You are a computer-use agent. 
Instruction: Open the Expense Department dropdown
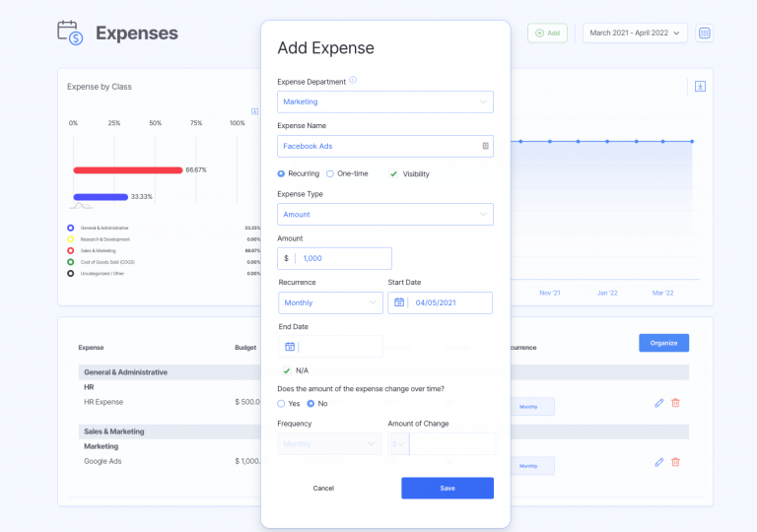pyautogui.click(x=385, y=101)
